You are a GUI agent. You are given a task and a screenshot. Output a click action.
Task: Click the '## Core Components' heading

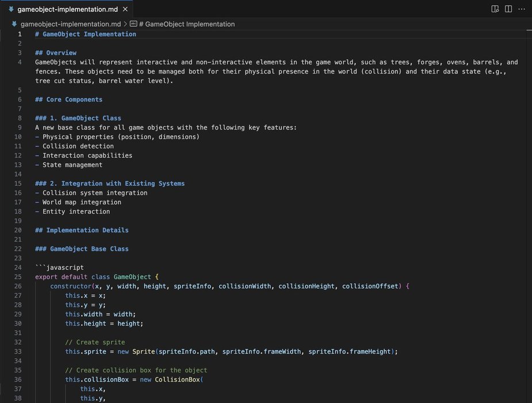(68, 100)
